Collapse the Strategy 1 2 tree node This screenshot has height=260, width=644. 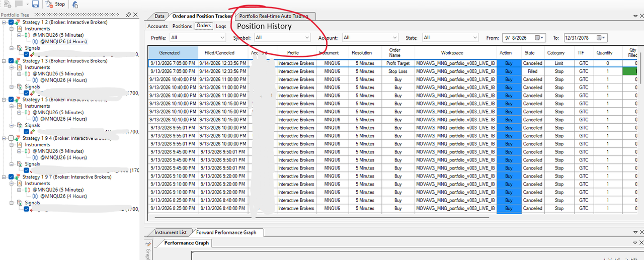4,22
